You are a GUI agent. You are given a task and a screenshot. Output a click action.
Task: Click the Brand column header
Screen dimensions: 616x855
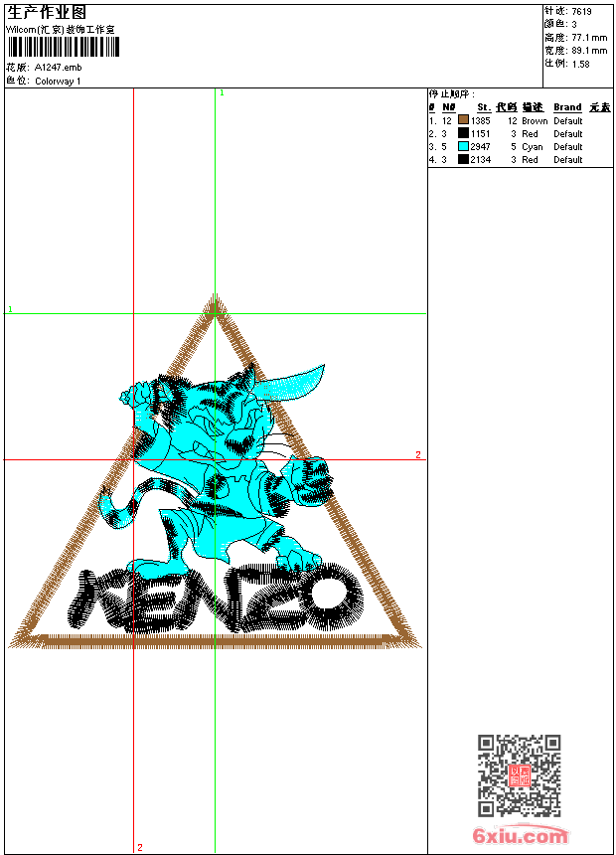coord(567,107)
